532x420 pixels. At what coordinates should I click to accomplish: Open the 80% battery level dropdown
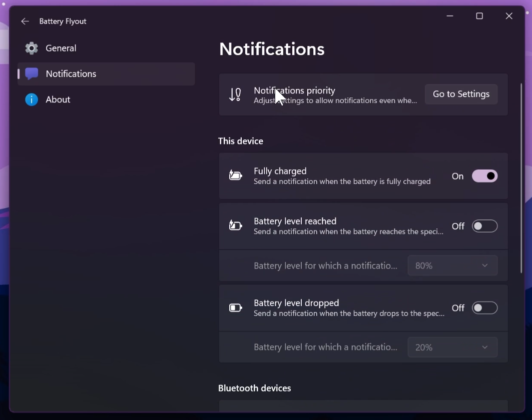point(452,265)
